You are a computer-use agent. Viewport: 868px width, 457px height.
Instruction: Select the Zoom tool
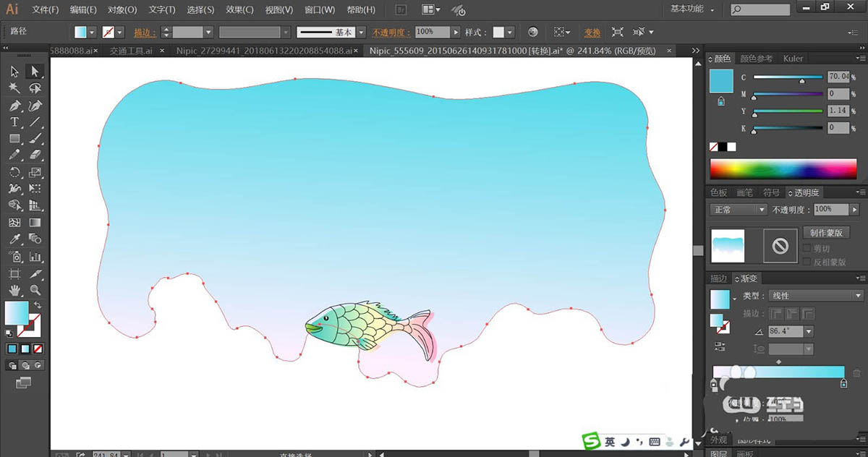(x=35, y=291)
